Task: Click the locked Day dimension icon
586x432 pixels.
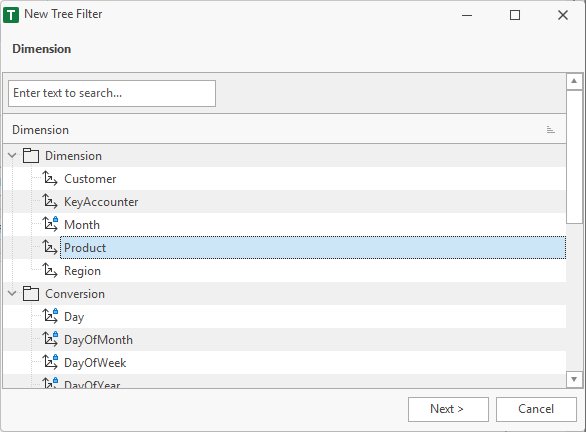Action: 50,317
